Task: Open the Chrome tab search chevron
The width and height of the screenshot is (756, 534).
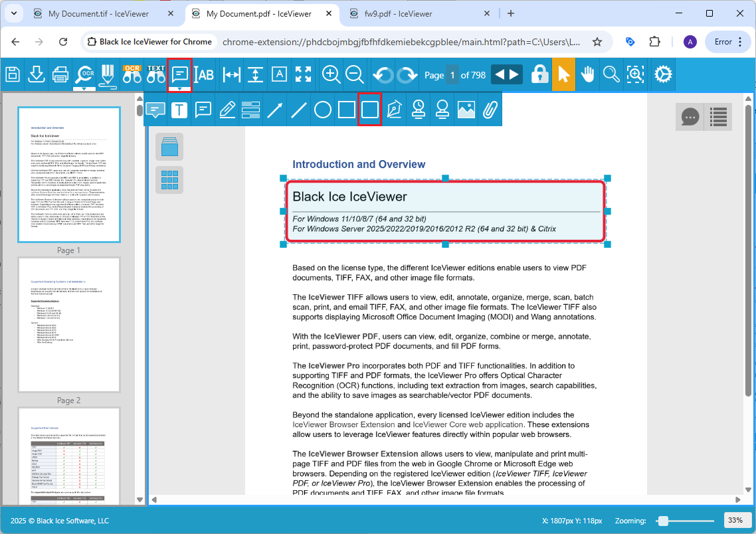Action: coord(14,13)
